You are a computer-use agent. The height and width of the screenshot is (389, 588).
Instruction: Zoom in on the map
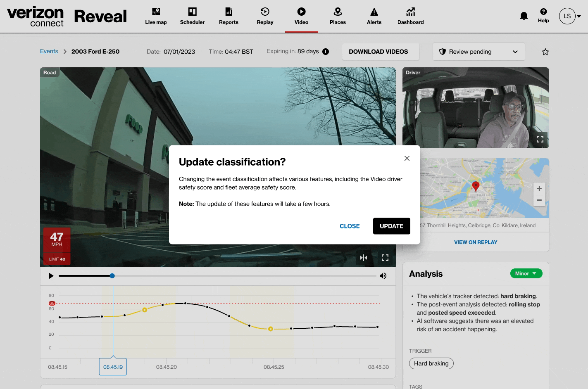click(539, 188)
